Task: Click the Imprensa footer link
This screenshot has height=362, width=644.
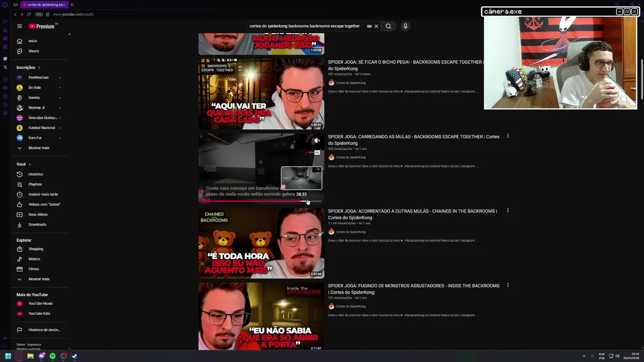Action: coord(34,344)
